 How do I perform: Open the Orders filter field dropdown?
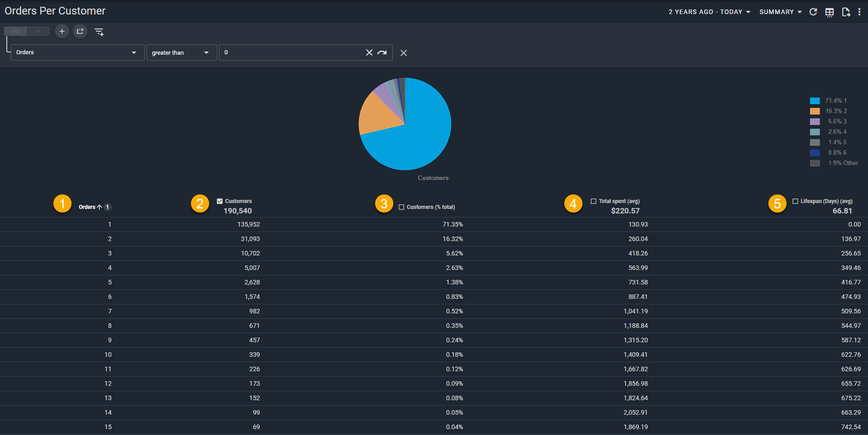coord(77,52)
